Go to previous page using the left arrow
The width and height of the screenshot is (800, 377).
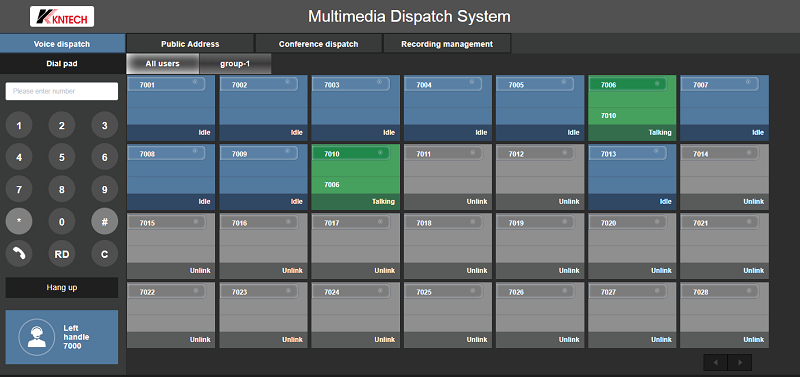coord(715,363)
